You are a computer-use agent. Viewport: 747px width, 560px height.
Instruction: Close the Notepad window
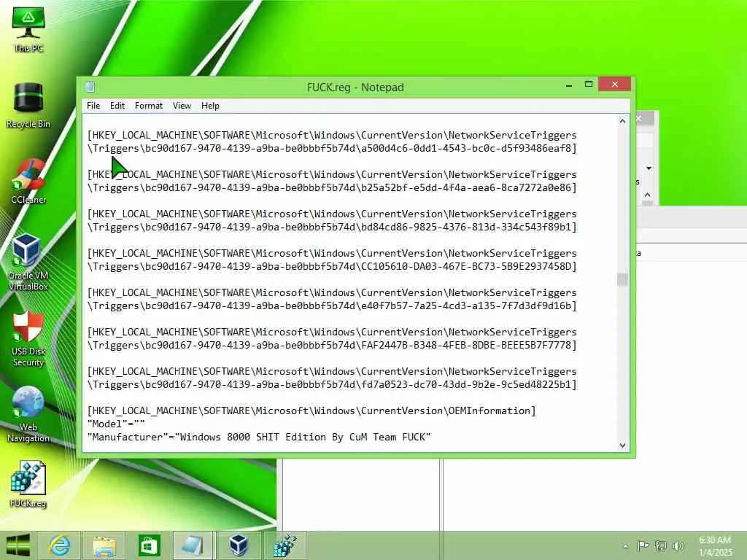pyautogui.click(x=614, y=85)
